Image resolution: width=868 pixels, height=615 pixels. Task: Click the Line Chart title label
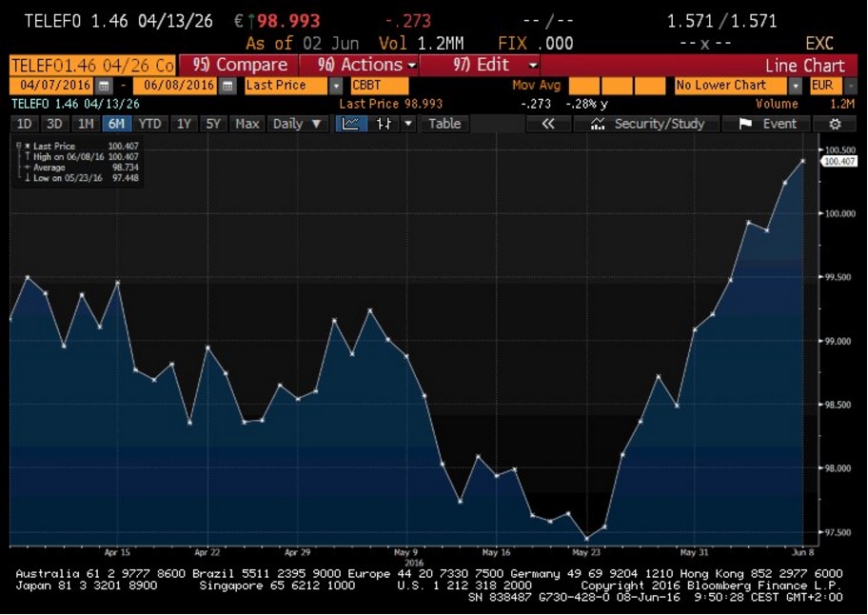[805, 66]
